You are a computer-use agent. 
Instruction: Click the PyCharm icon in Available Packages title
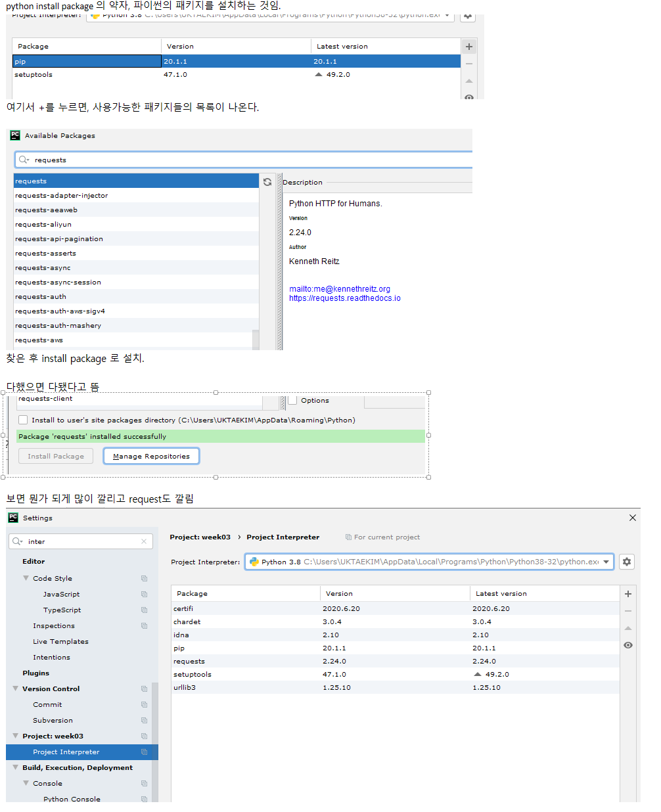tap(15, 135)
